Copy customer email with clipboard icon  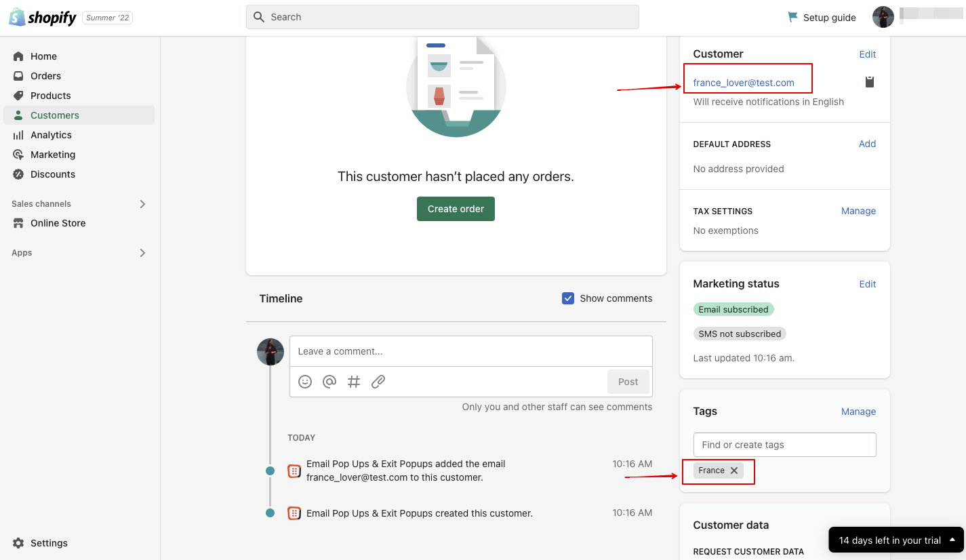(x=870, y=81)
